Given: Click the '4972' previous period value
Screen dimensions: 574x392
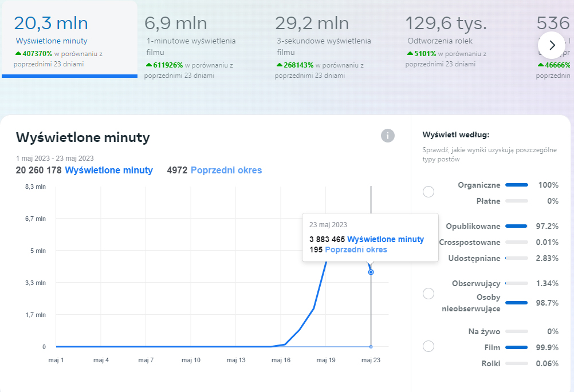Looking at the screenshot, I should point(177,170).
